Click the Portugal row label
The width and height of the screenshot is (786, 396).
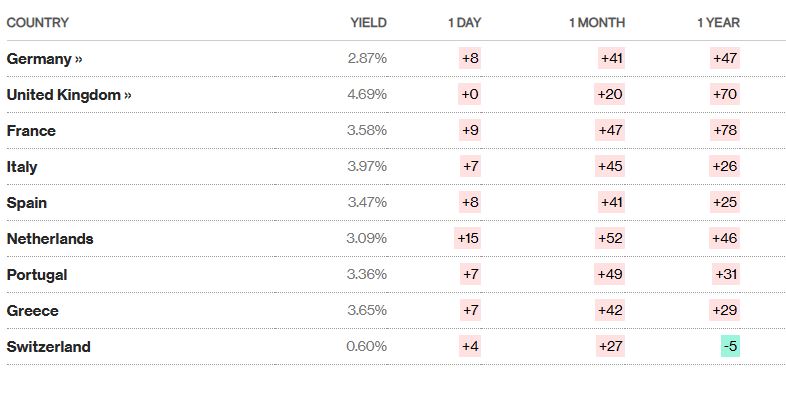click(37, 275)
